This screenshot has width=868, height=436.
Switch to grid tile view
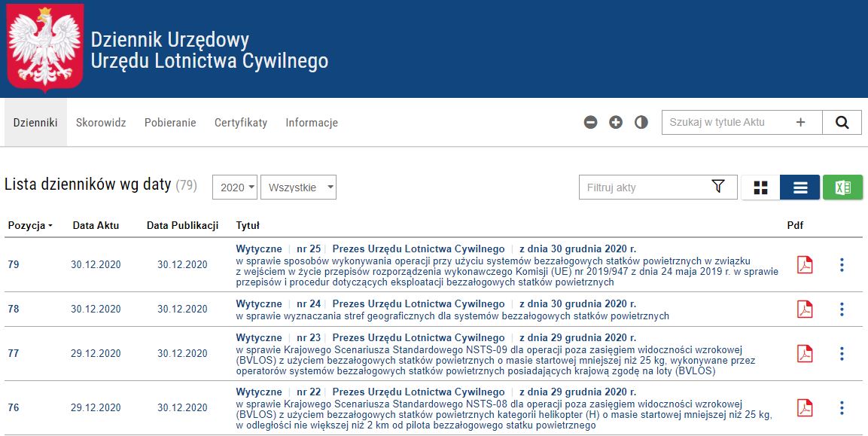tap(760, 188)
